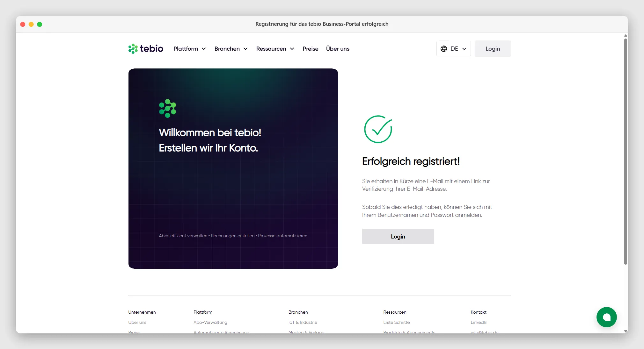Click the tebio logo in the header
Image resolution: width=644 pixels, height=349 pixels.
[146, 49]
